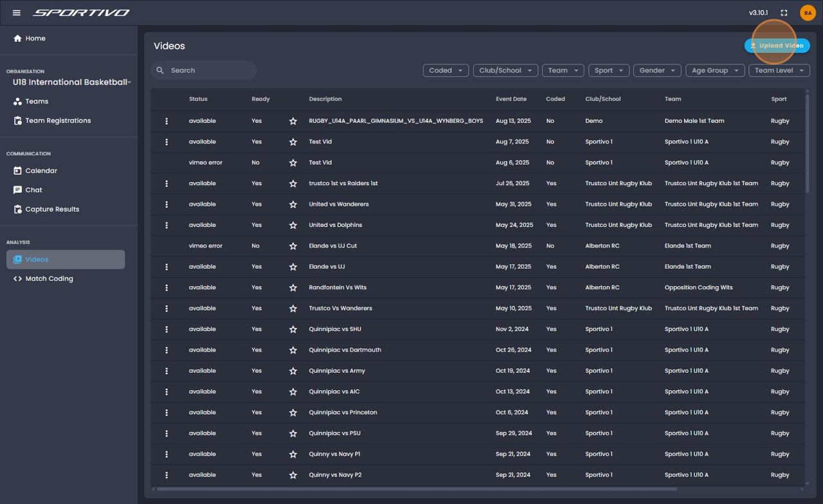This screenshot has width=823, height=504.
Task: Favorite the RUGBY_U14A_PAARL_GIMNASIUM video star
Action: point(293,121)
